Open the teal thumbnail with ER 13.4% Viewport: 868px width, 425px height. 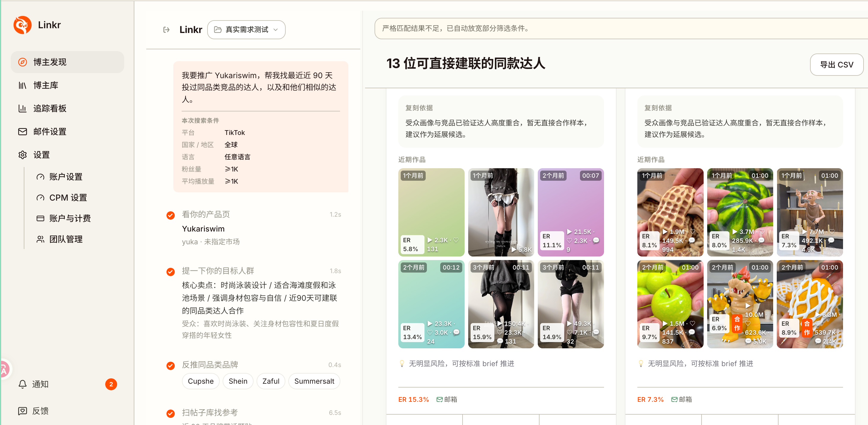pyautogui.click(x=431, y=304)
